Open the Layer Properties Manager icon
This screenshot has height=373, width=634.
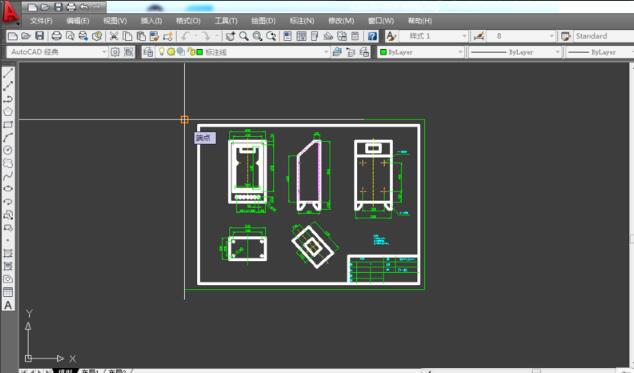coord(148,52)
